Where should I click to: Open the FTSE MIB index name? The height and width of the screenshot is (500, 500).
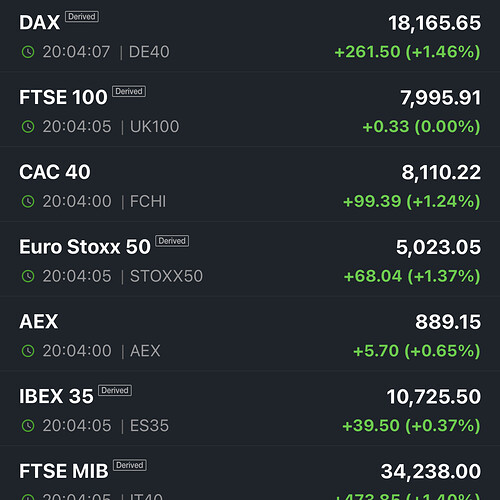pos(64,471)
